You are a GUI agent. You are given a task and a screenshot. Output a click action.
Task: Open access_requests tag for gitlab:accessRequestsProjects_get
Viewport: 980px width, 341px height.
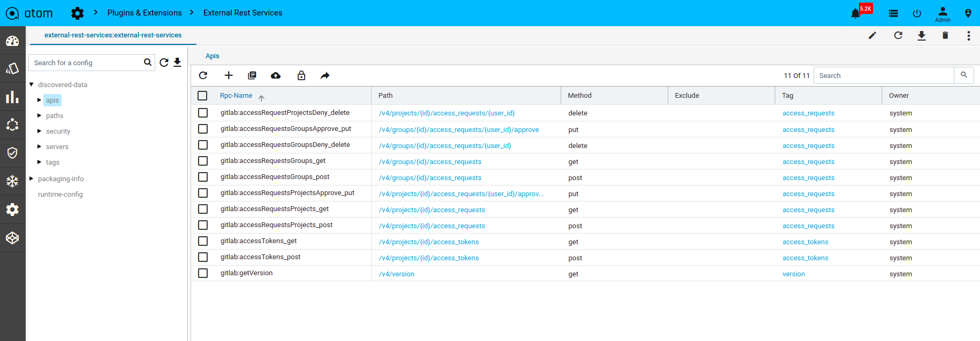[x=808, y=210]
